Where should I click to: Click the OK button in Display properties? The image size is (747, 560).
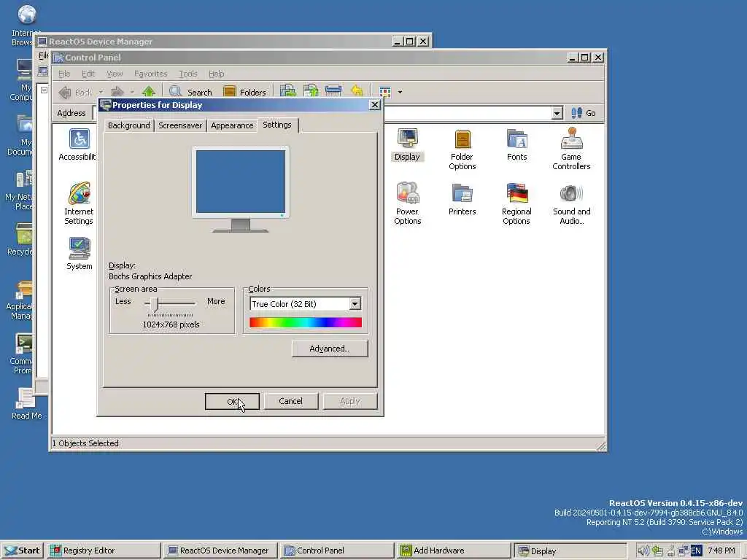point(232,402)
